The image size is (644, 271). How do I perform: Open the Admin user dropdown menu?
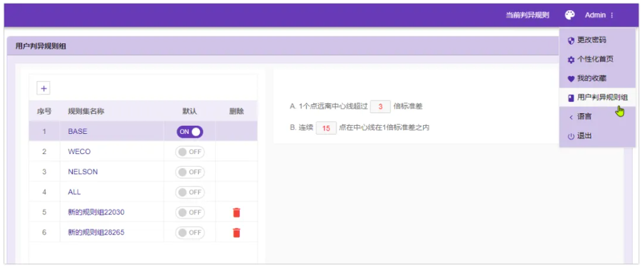[x=599, y=15]
